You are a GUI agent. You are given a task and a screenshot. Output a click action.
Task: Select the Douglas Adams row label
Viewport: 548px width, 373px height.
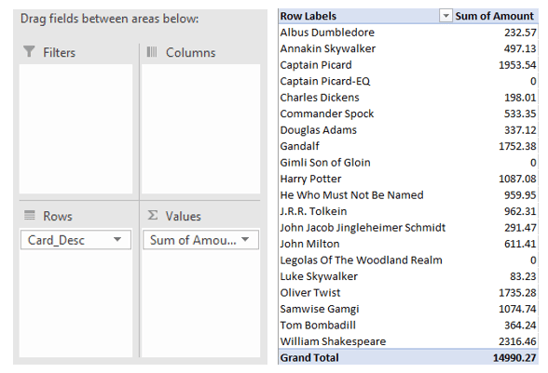[x=318, y=130]
